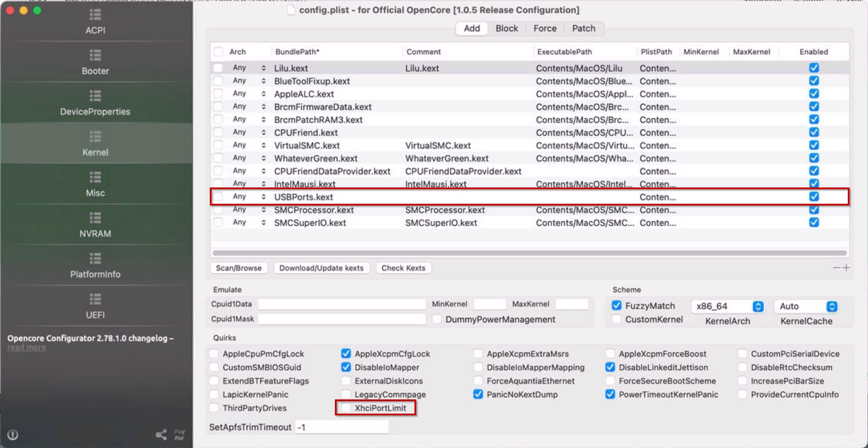
Task: Switch to the Patch tab
Action: coord(583,28)
